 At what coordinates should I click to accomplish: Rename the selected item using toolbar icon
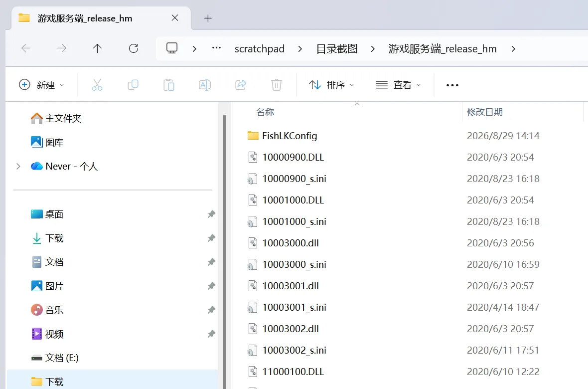coord(205,85)
